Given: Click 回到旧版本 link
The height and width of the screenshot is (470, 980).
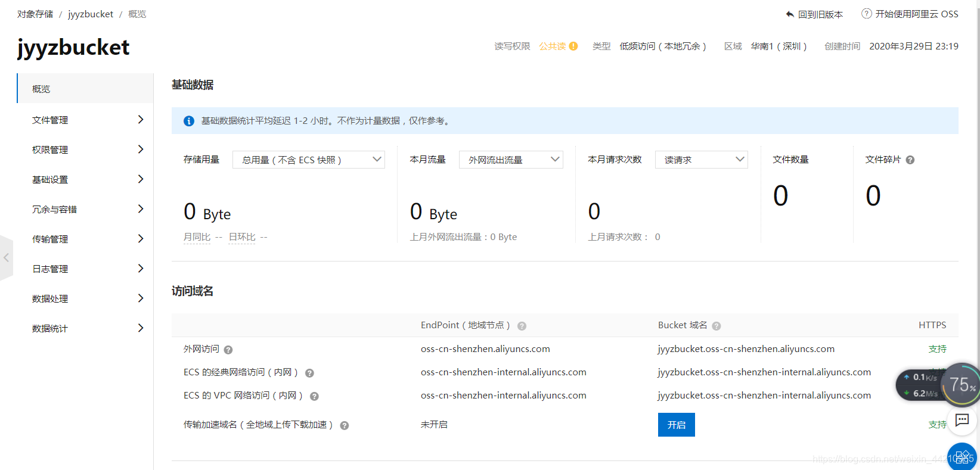Looking at the screenshot, I should tap(820, 14).
